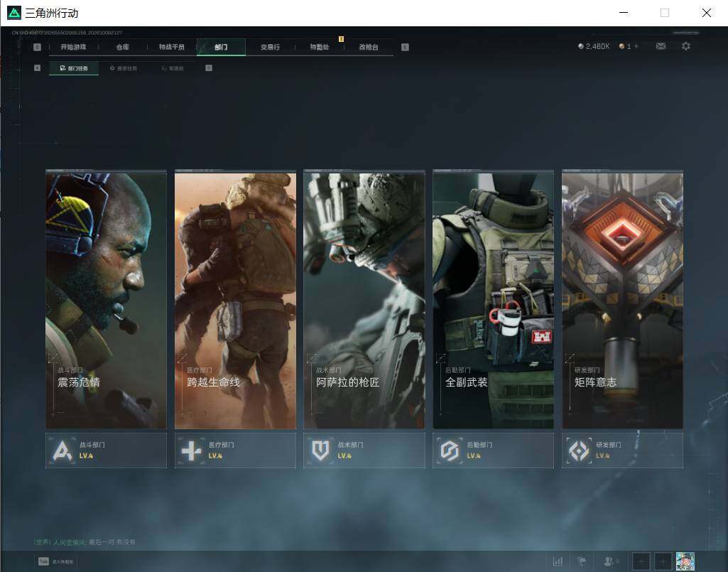The image size is (728, 572).
Task: Select the 矩阵意志 mission card
Action: (623, 300)
